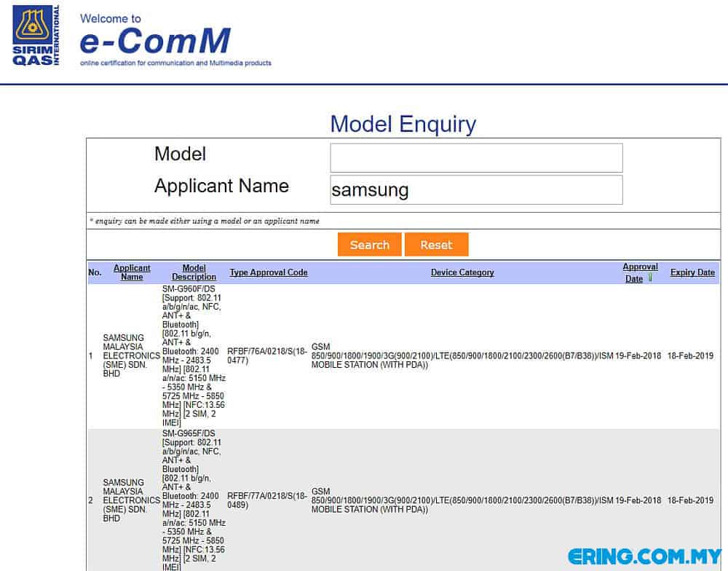Click the orange Search button
The width and height of the screenshot is (728, 571).
pos(370,245)
